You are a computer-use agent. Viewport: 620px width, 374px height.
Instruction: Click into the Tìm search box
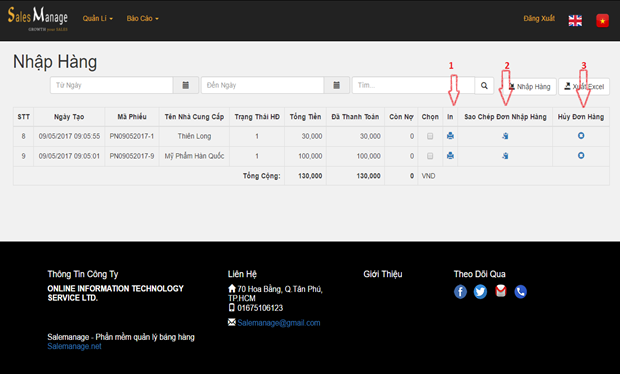click(x=413, y=85)
